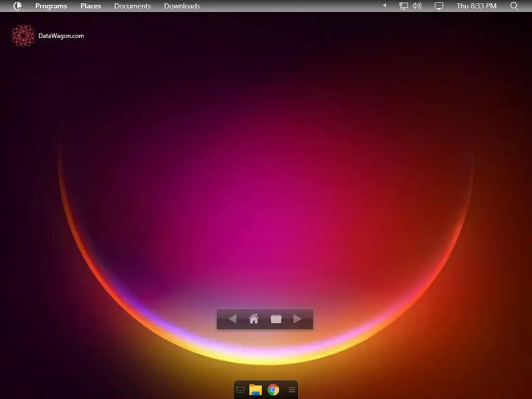Viewport: 532px width, 399px height.
Task: Open the dock hamburger menu icon
Action: coord(292,390)
